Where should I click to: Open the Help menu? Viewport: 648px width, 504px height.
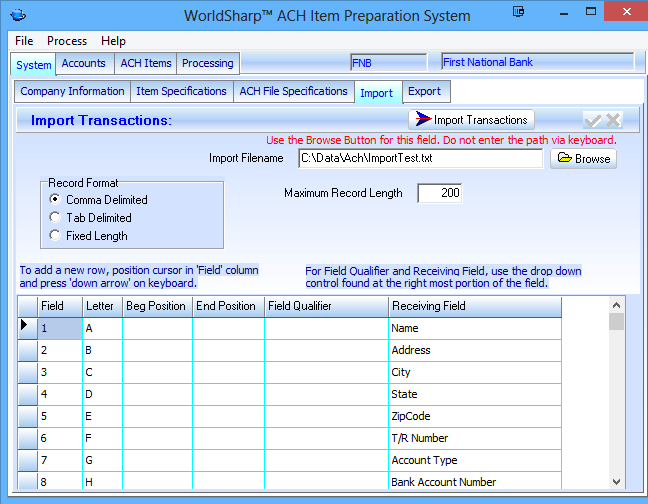pyautogui.click(x=113, y=41)
